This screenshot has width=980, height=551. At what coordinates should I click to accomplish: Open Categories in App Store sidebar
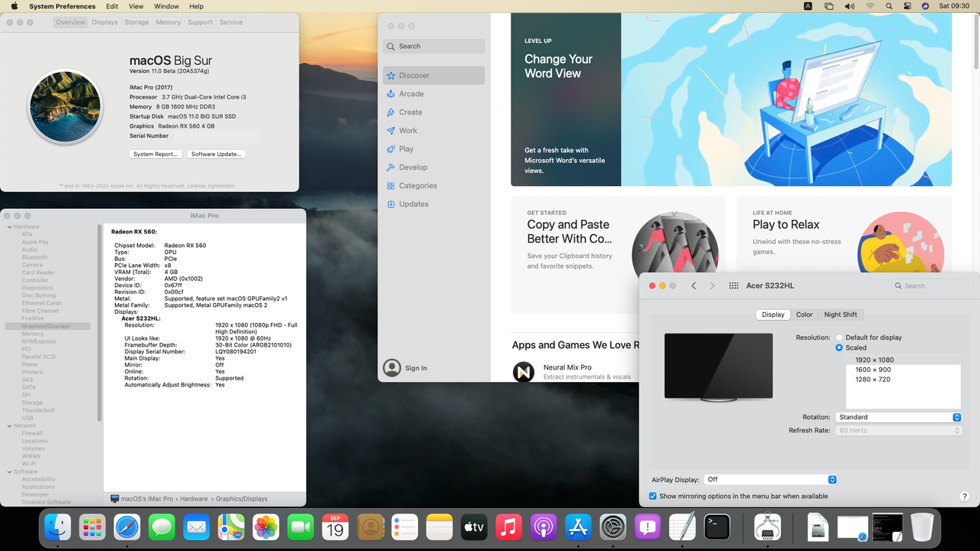coord(433,185)
